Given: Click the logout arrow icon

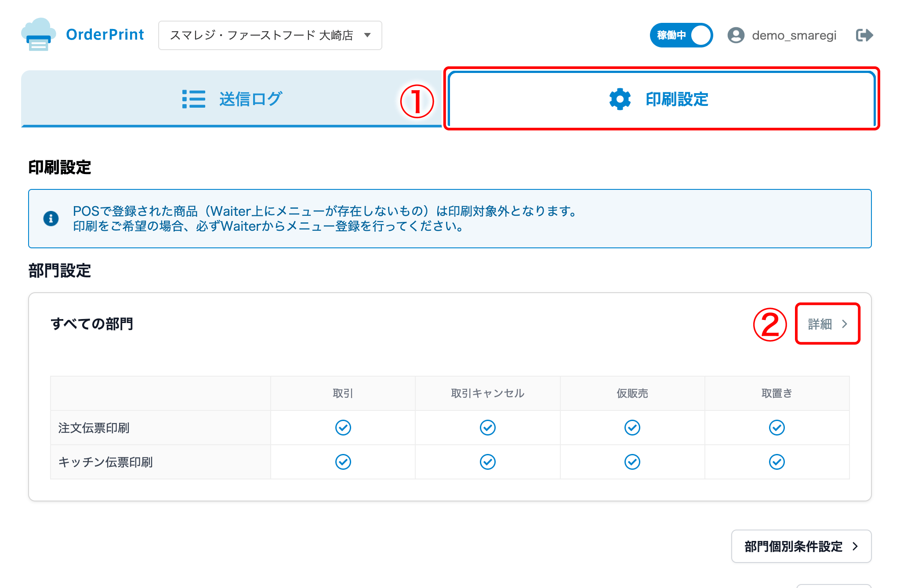Looking at the screenshot, I should point(864,35).
